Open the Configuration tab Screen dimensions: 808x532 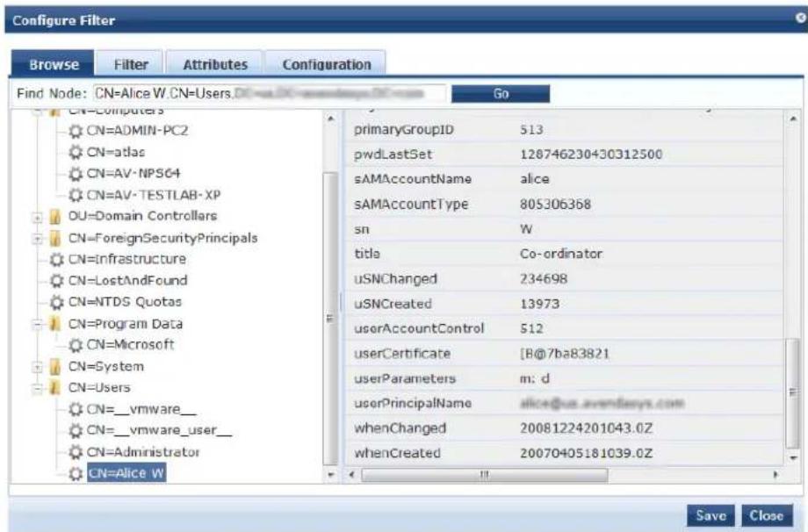[x=326, y=64]
